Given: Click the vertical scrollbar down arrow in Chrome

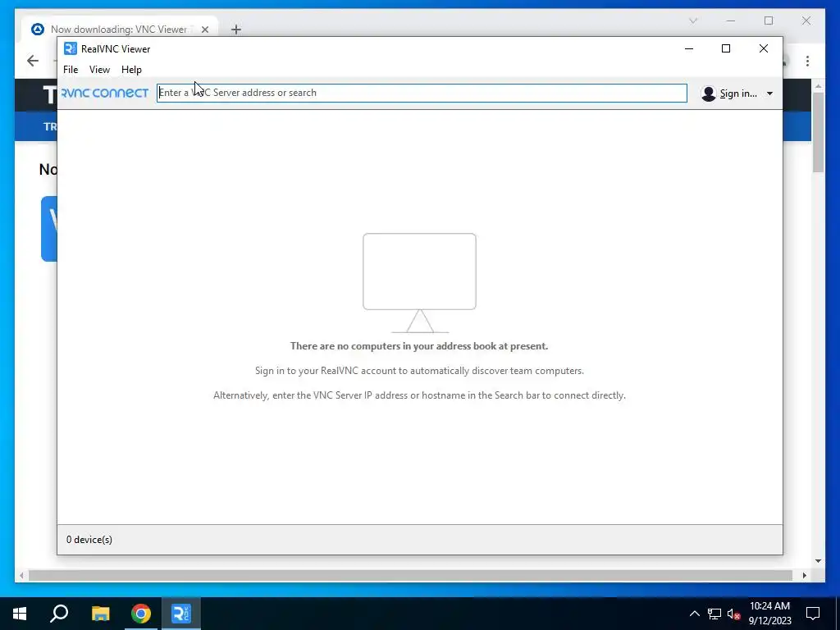Looking at the screenshot, I should click(x=818, y=561).
